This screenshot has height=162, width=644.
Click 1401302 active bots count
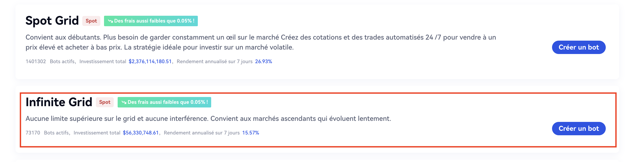[36, 61]
